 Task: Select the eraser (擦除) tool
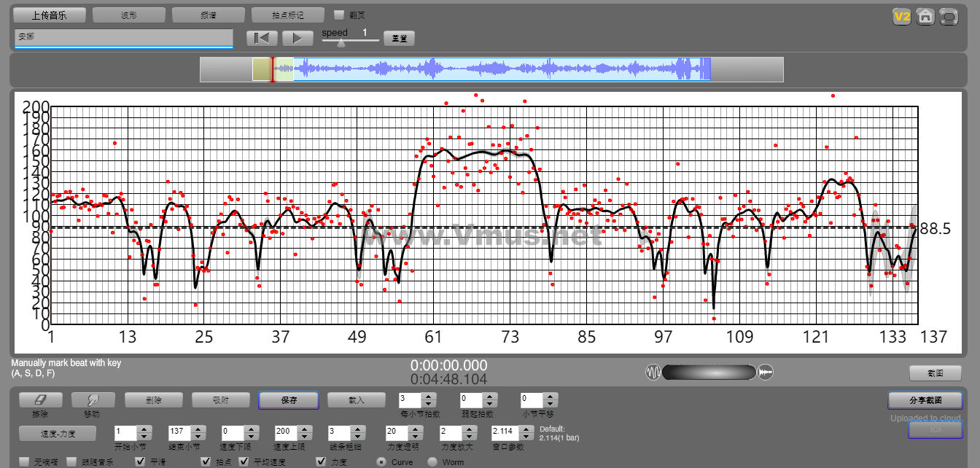click(x=41, y=399)
